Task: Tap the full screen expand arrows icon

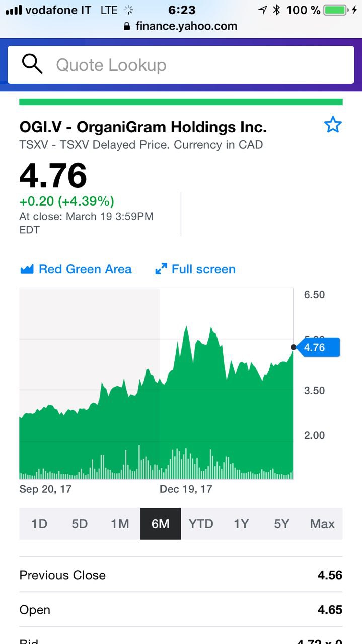Action: point(161,269)
